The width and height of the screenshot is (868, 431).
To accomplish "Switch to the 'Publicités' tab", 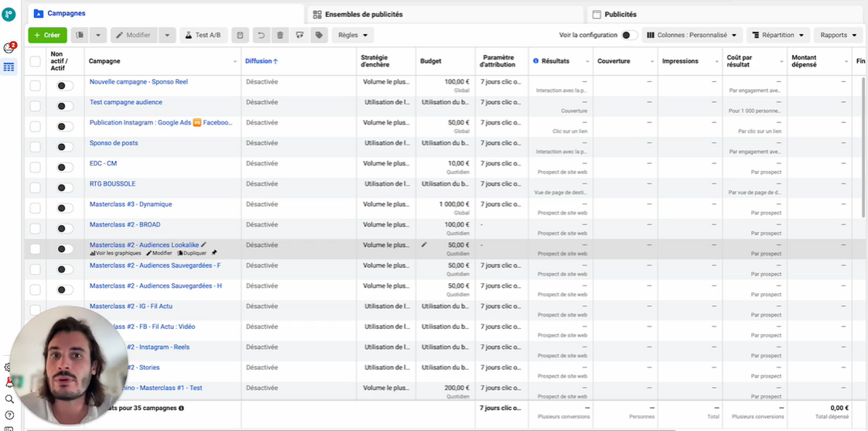I will click(x=620, y=14).
